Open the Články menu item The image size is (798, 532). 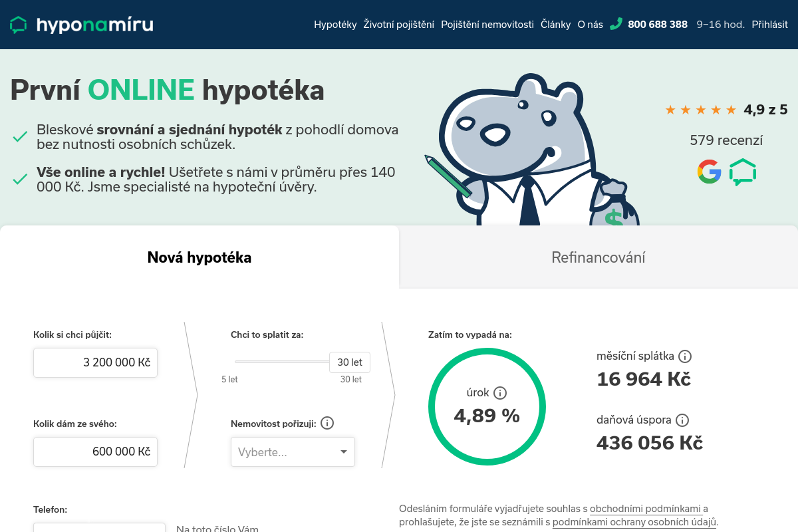(x=555, y=25)
